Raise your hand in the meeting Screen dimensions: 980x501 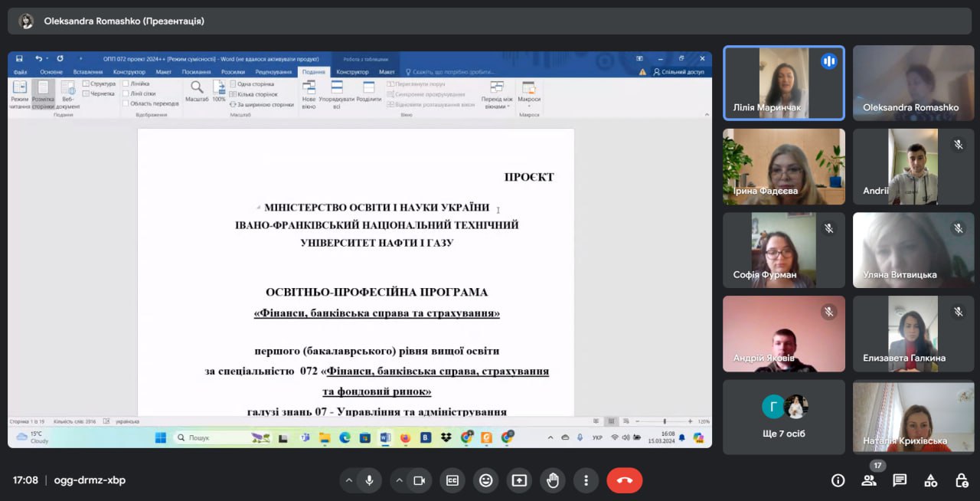click(553, 480)
